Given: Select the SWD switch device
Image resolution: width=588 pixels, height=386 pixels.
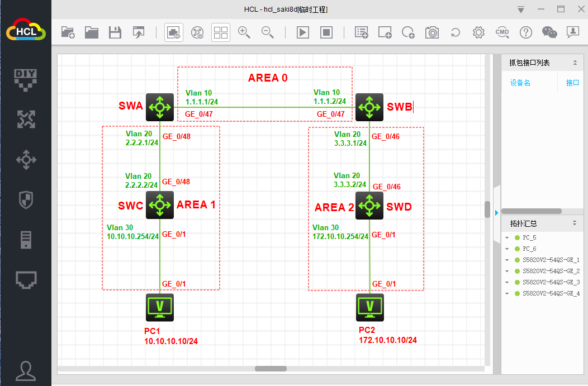Looking at the screenshot, I should coord(369,206).
